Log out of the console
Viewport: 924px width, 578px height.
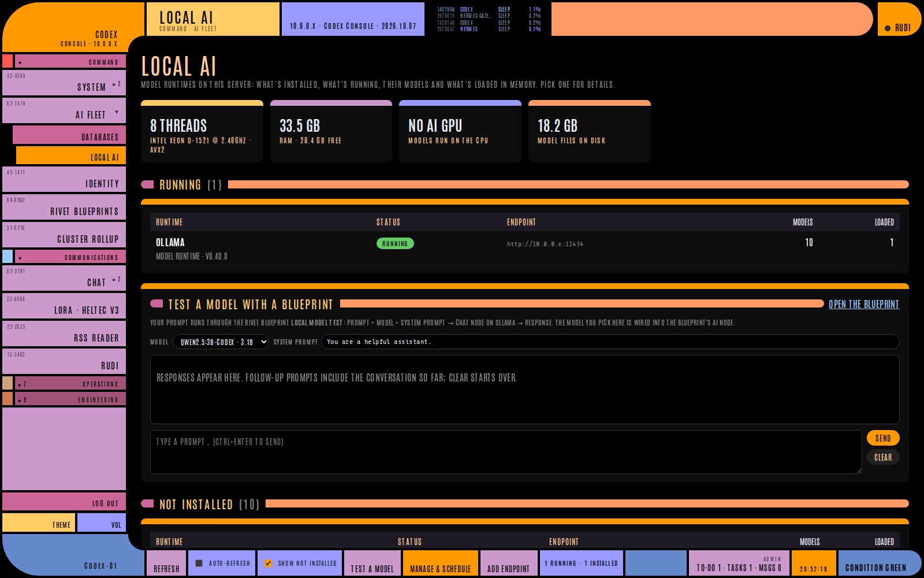64,502
